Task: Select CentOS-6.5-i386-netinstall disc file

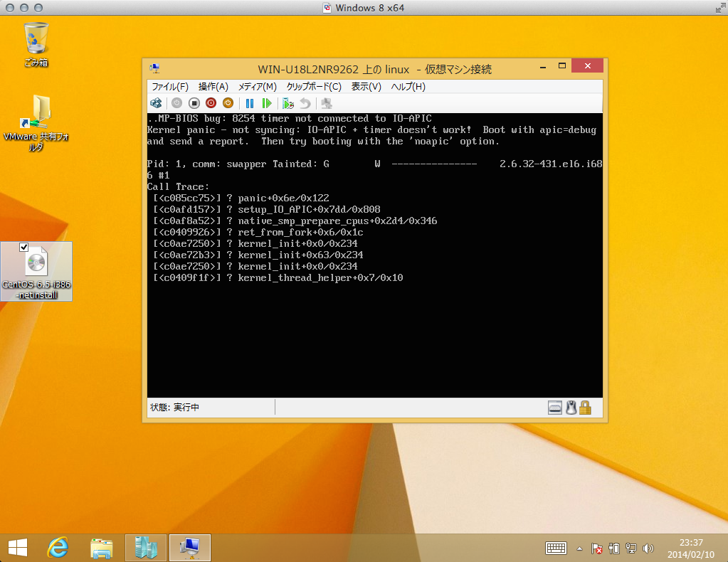Action: [36, 271]
